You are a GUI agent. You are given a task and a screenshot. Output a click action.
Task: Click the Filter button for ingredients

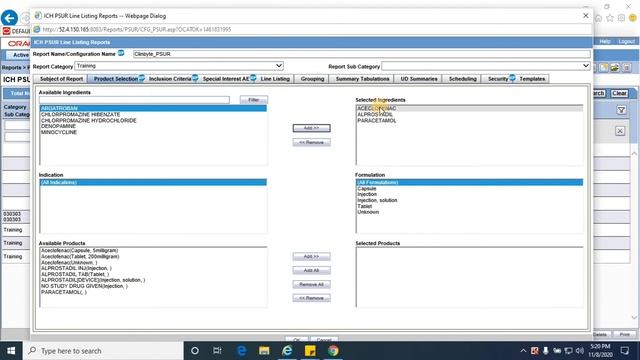click(254, 100)
